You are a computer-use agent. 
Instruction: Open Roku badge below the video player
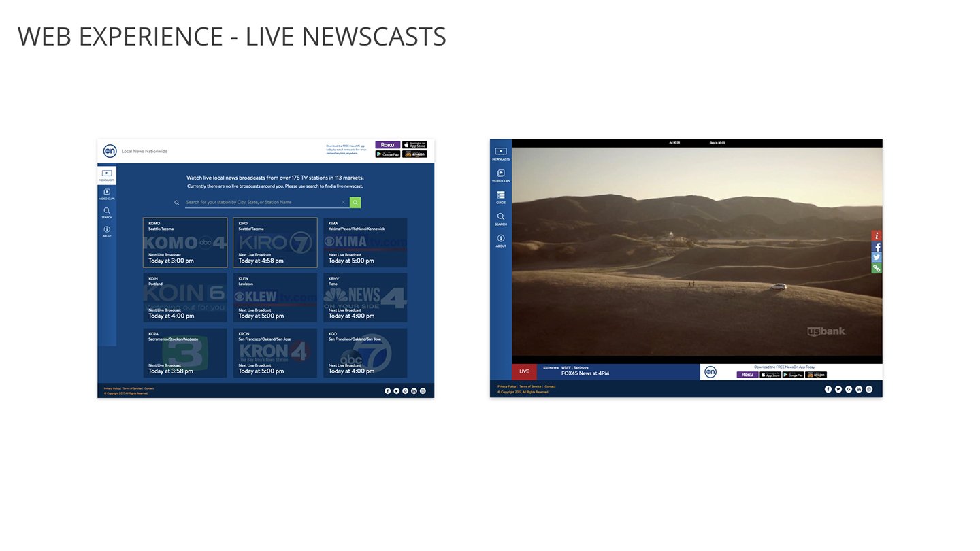(747, 375)
